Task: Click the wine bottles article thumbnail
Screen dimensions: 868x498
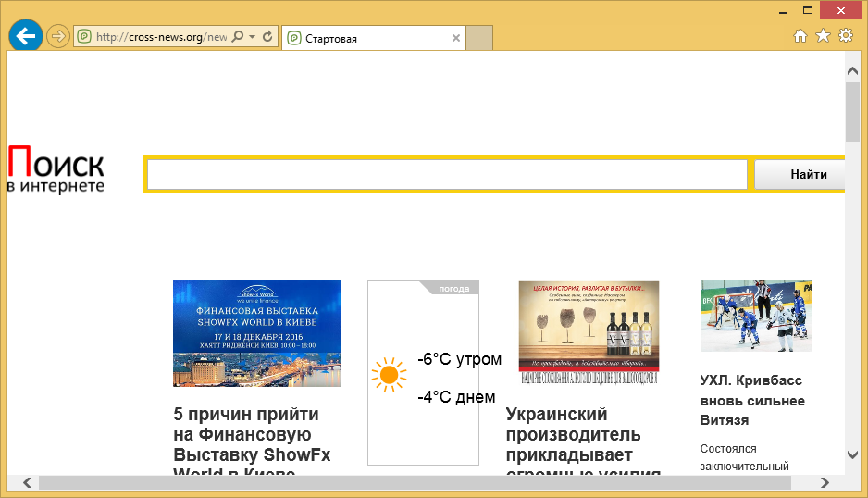Action: tap(589, 332)
